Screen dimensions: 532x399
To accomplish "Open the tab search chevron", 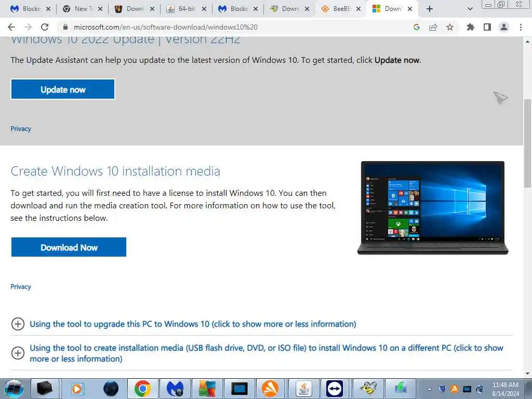I will [470, 9].
